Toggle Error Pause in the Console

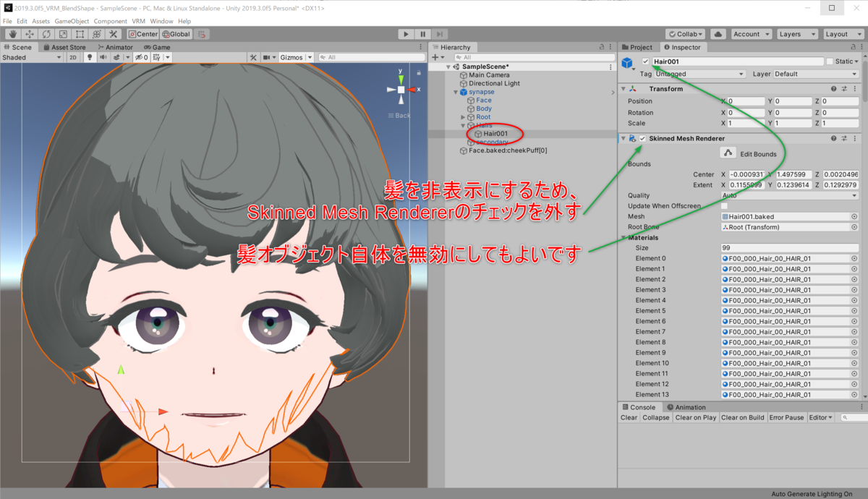(786, 417)
